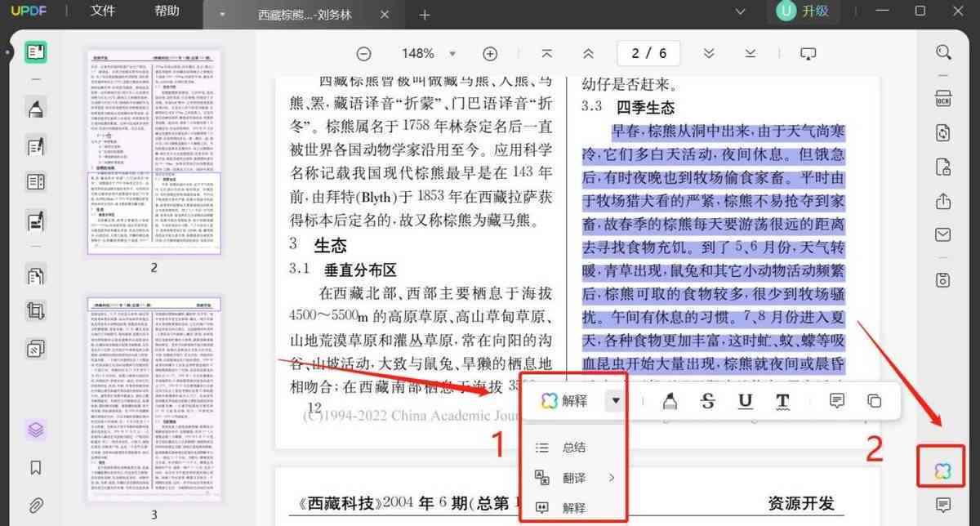Open the Batch process tool in left sidebar
Screen dimensions: 980x526
[x=36, y=350]
